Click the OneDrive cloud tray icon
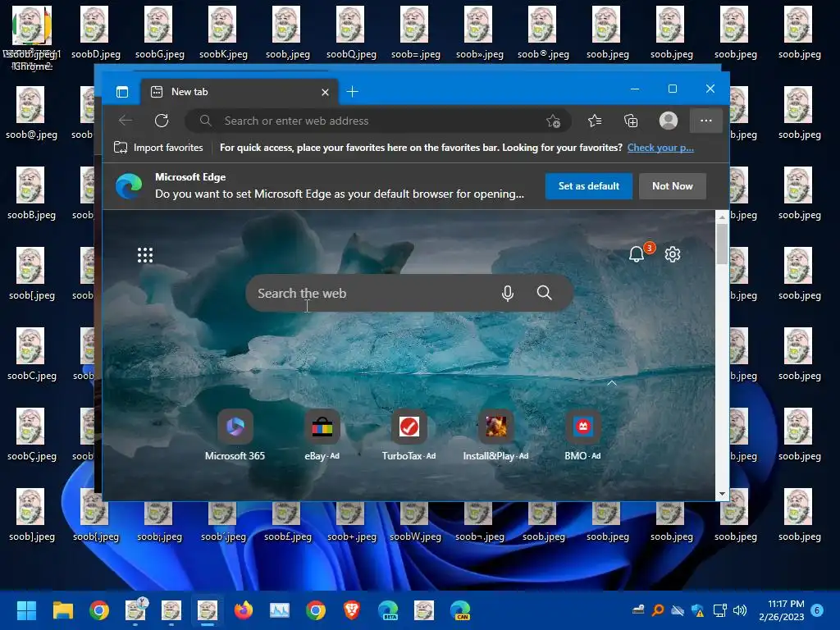The height and width of the screenshot is (630, 840). (678, 610)
